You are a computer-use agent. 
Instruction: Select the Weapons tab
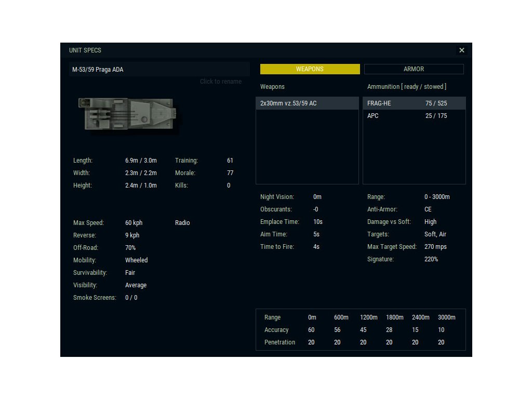310,69
